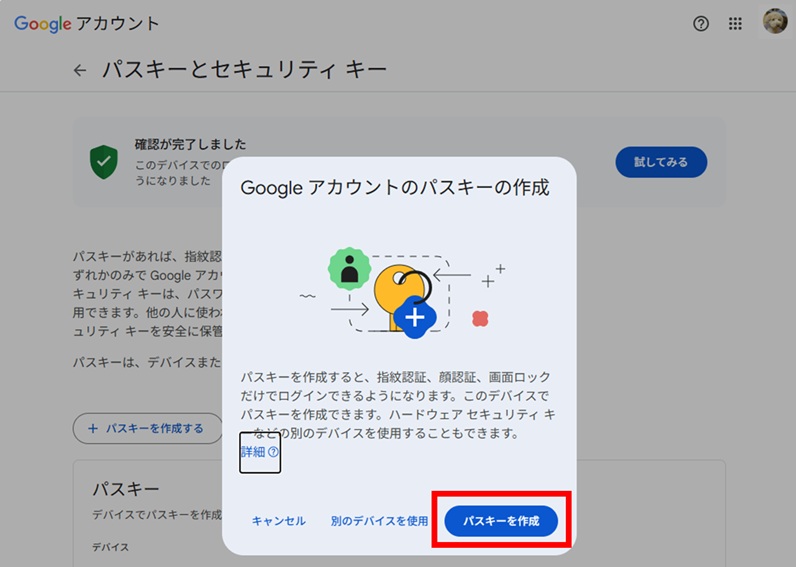Image resolution: width=796 pixels, height=567 pixels.
Task: Click the red flower shape in illustration
Action: tap(480, 319)
